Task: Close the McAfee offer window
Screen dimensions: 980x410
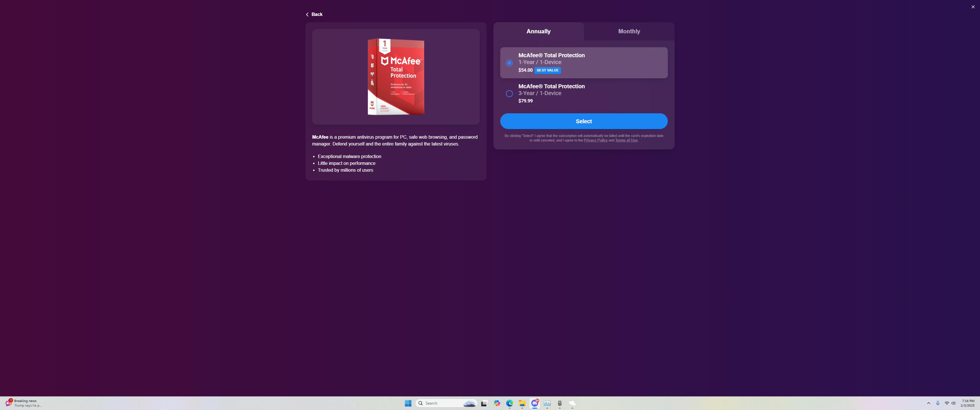Action: tap(973, 7)
